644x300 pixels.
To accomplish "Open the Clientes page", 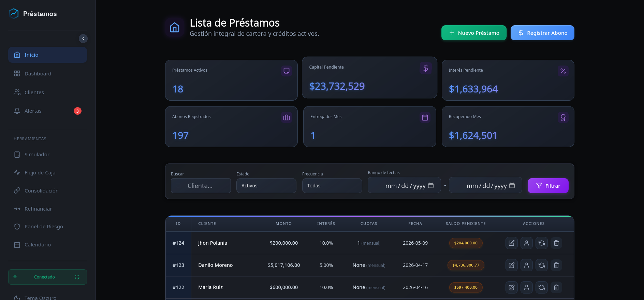I will coord(47,92).
